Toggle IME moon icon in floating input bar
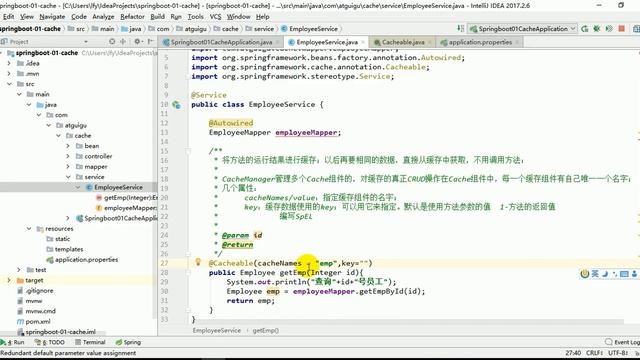 point(605,274)
